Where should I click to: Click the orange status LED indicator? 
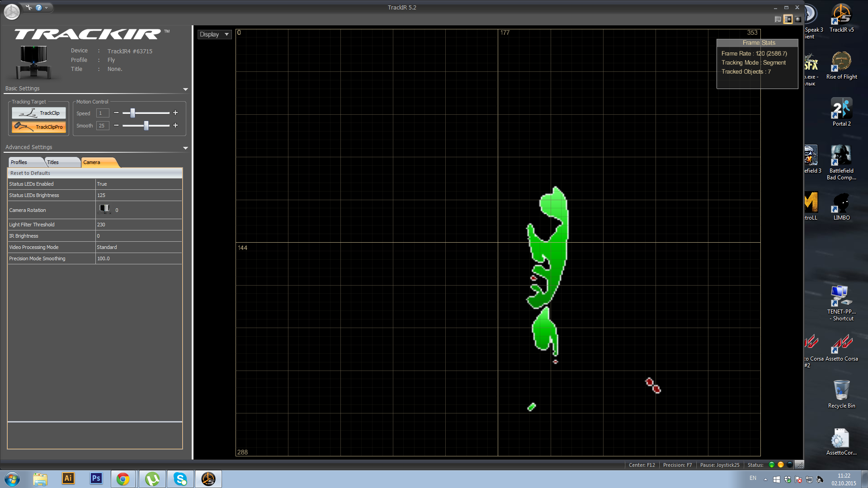tap(781, 465)
